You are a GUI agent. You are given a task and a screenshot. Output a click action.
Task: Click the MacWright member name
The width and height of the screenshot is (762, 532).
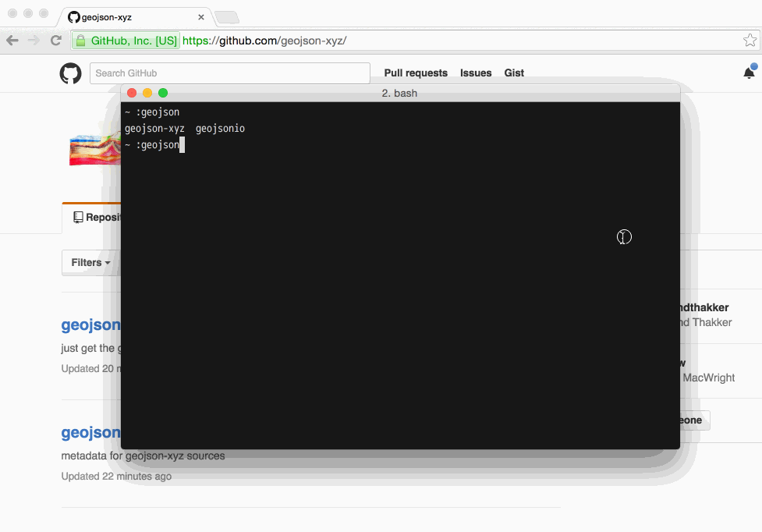[x=708, y=378]
